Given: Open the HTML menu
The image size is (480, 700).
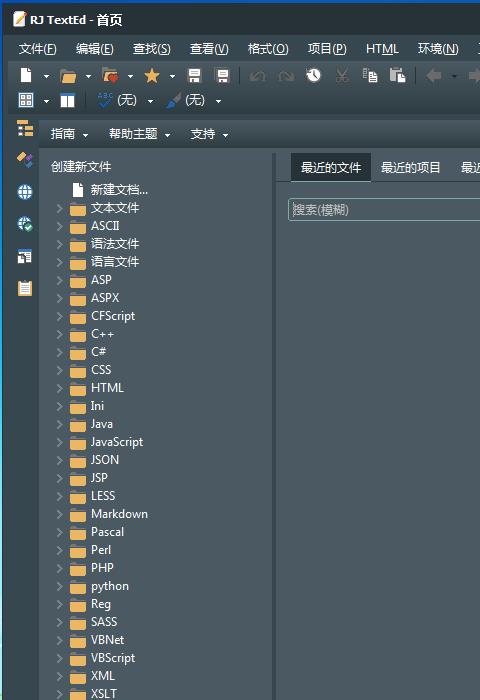Looking at the screenshot, I should point(382,49).
